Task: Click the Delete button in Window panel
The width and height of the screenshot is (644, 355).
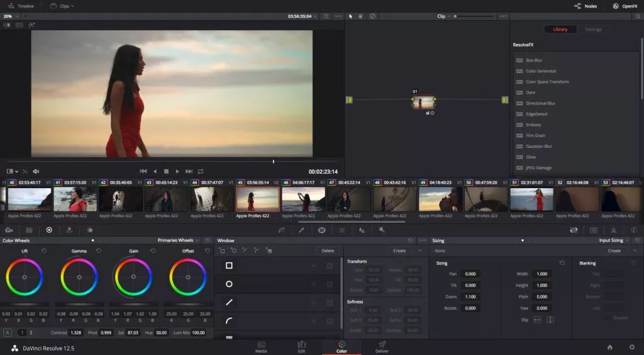Action: pyautogui.click(x=328, y=251)
